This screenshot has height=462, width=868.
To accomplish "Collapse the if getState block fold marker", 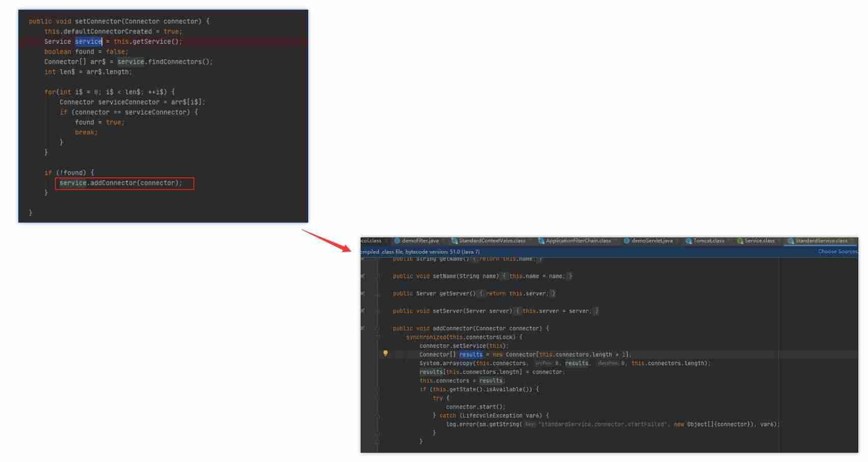I will coord(377,389).
